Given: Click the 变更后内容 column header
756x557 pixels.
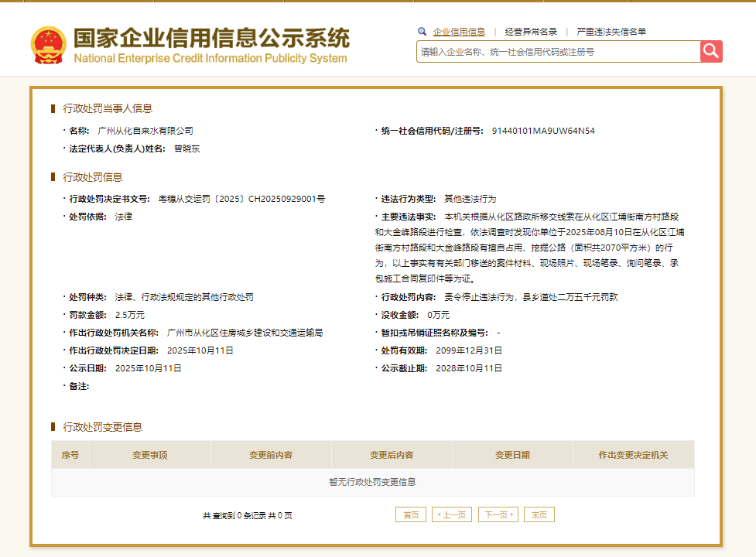Looking at the screenshot, I should click(x=392, y=455).
